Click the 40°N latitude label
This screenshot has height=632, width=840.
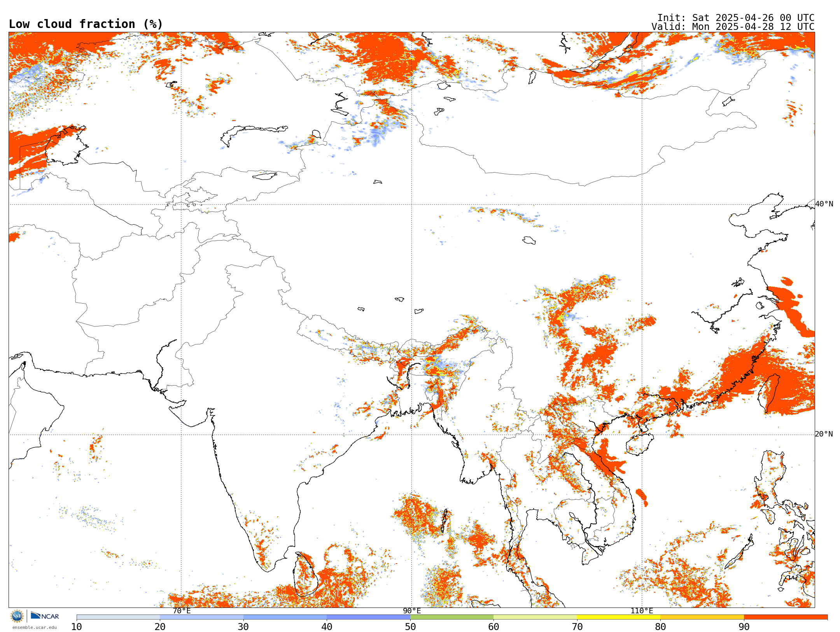point(824,204)
